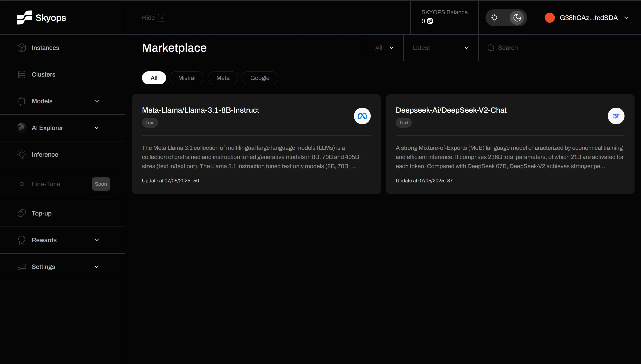
Task: Click the Skyops logo in the header
Action: pyautogui.click(x=41, y=17)
